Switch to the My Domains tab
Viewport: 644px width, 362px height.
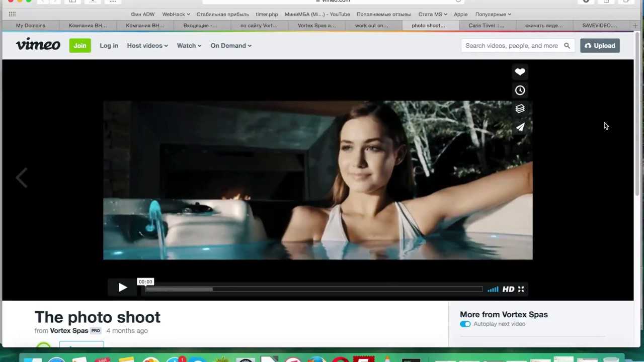[31, 26]
